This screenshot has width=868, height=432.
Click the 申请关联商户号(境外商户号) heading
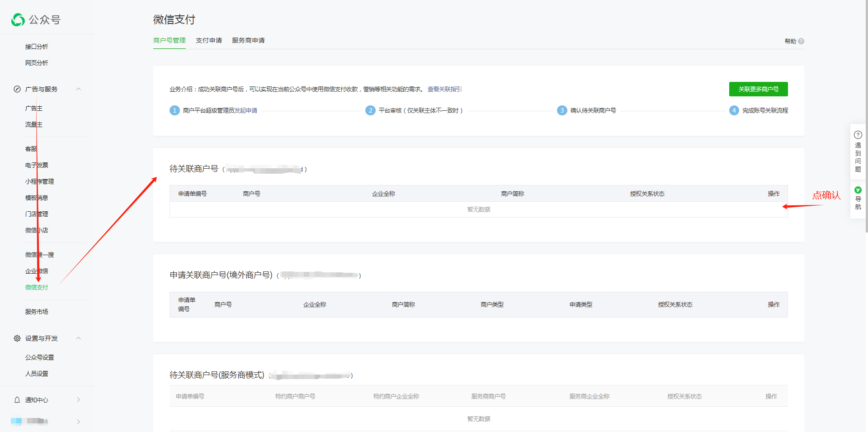(x=221, y=275)
